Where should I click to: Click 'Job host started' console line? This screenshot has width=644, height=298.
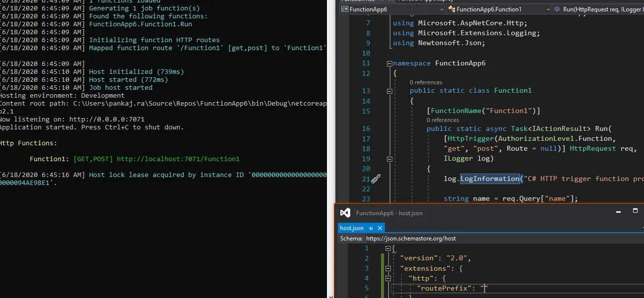120,88
